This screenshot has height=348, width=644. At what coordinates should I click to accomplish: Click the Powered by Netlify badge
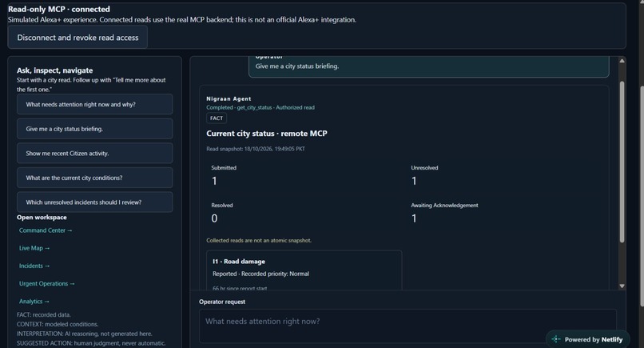coord(588,339)
